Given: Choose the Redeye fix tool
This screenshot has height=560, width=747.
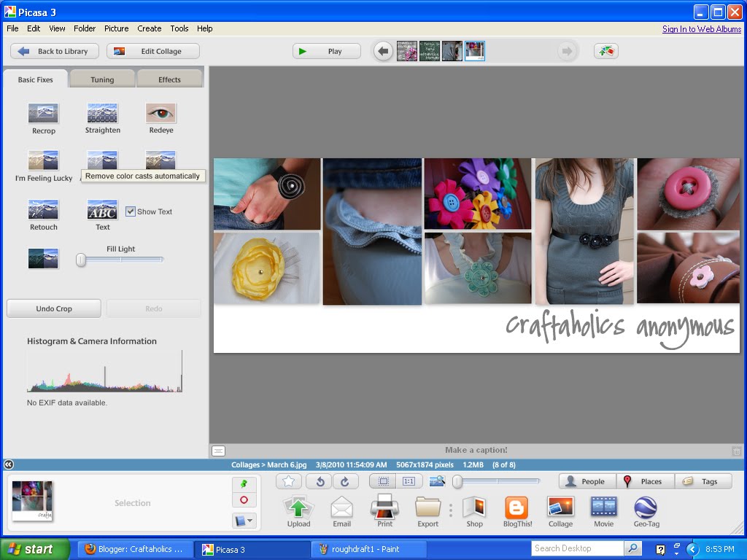Looking at the screenshot, I should click(x=161, y=113).
